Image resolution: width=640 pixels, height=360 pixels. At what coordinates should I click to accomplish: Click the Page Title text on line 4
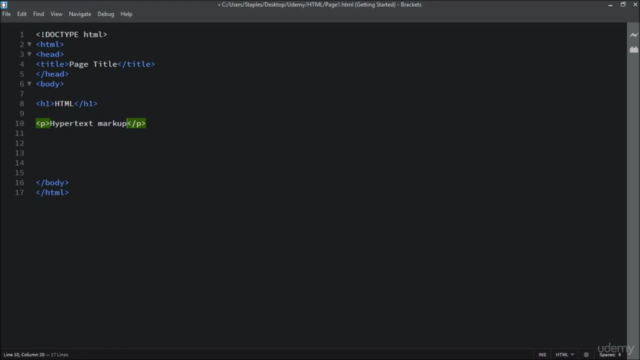coord(93,64)
